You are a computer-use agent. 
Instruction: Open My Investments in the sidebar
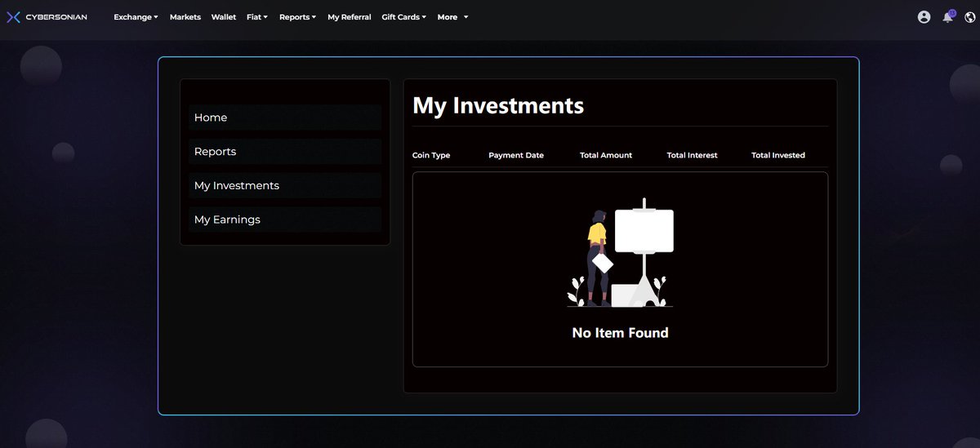click(285, 185)
